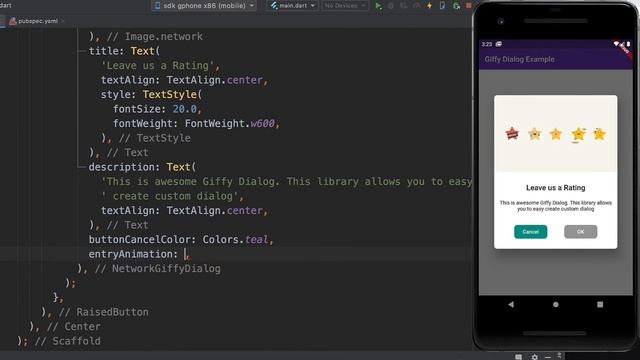The height and width of the screenshot is (360, 640).
Task: Click the dialog description text in emulator
Action: pyautogui.click(x=556, y=206)
